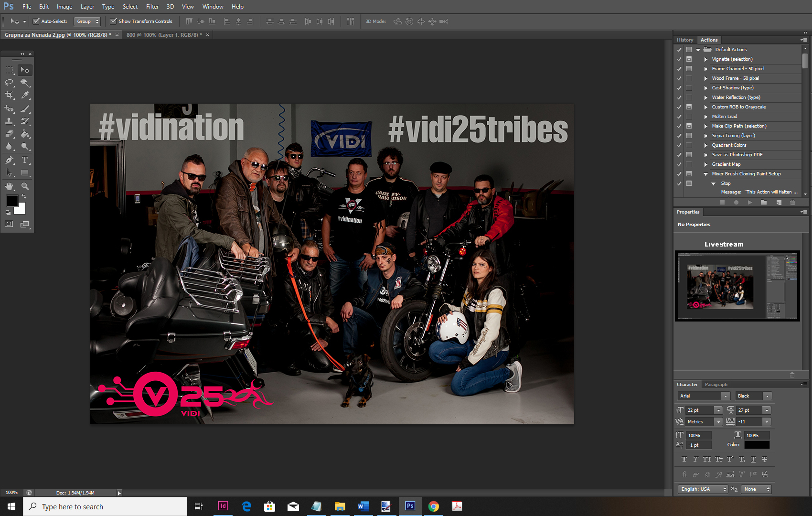Select the Horizontal Type tool
This screenshot has height=516, width=812.
click(25, 160)
